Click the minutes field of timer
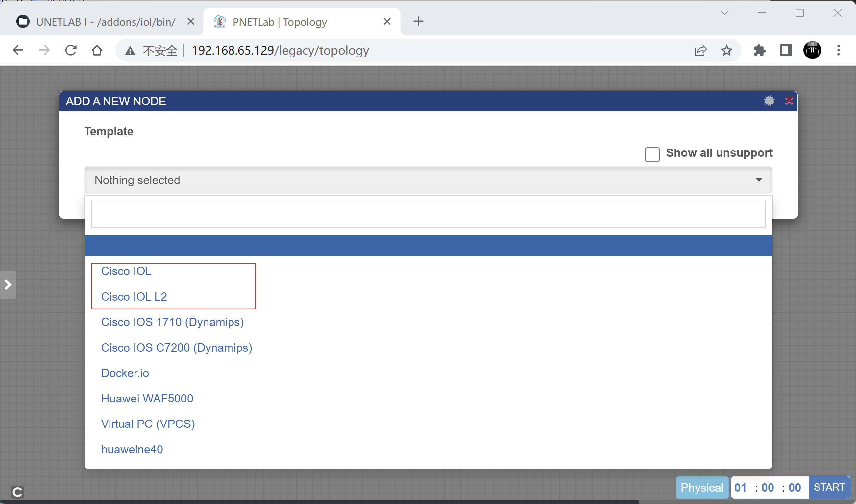The image size is (856, 504). [768, 487]
